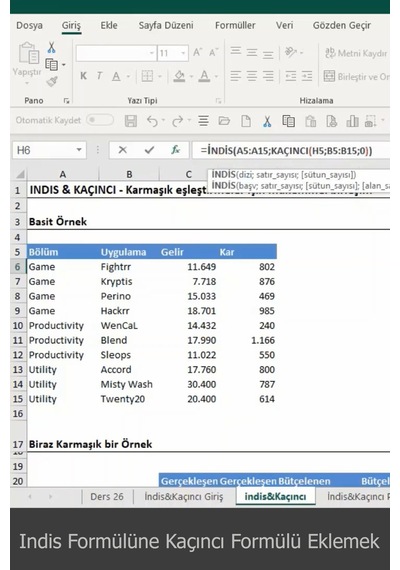Click the orientation text angle icon

pos(291,52)
